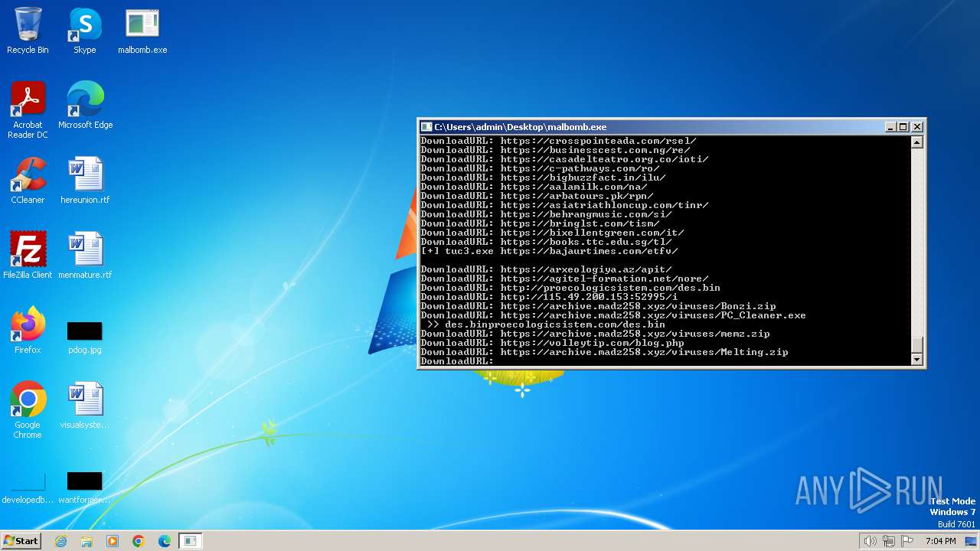Click the console scrollbar up arrow
This screenshot has width=980, height=551.
point(916,142)
